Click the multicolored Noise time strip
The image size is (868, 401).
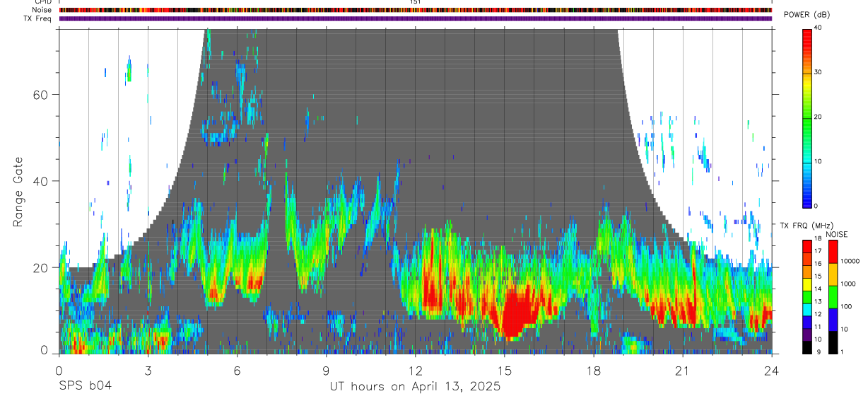point(416,10)
